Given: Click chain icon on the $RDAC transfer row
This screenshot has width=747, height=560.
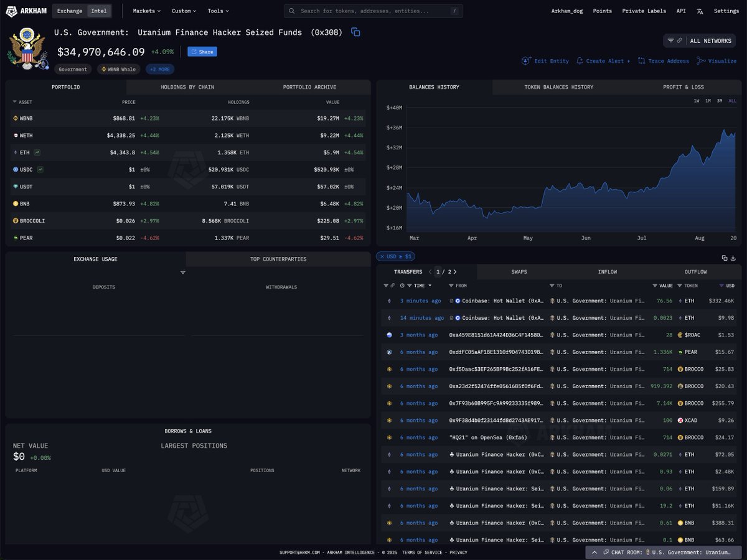Looking at the screenshot, I should (390, 335).
